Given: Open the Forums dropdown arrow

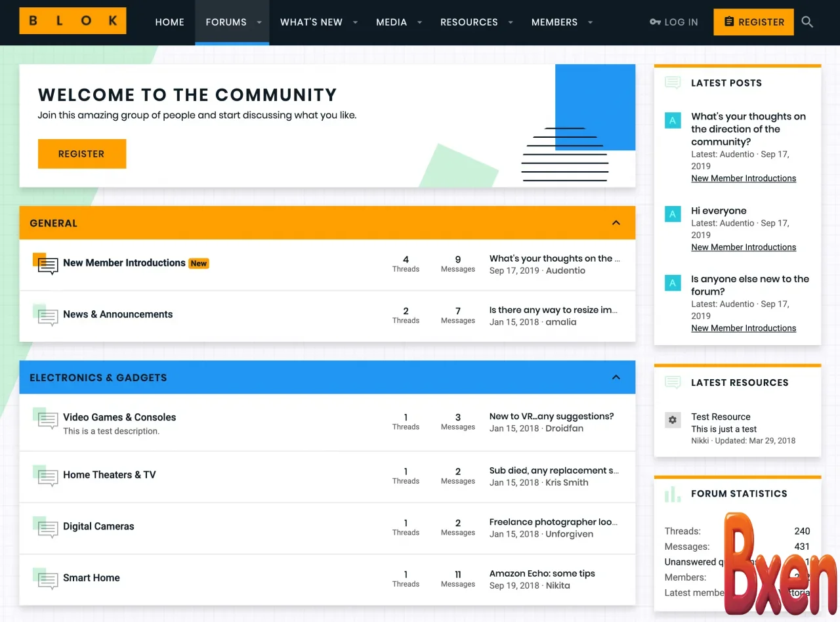Looking at the screenshot, I should (x=259, y=22).
